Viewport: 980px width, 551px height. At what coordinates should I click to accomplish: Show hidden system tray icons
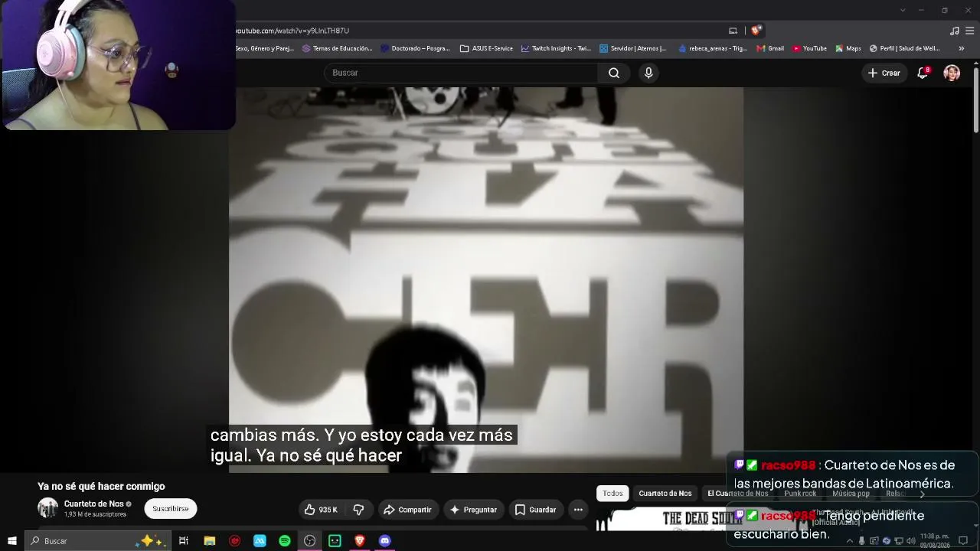click(x=849, y=541)
